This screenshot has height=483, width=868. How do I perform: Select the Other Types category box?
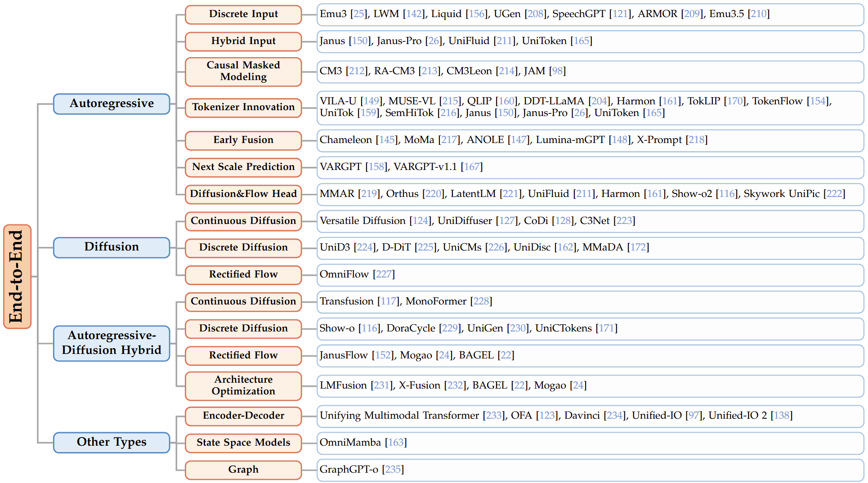pyautogui.click(x=112, y=442)
